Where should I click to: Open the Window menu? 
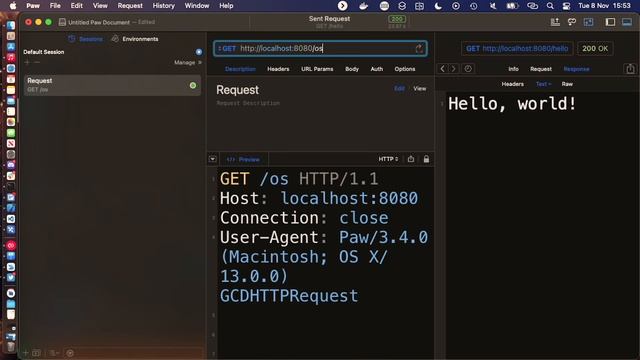[x=197, y=6]
